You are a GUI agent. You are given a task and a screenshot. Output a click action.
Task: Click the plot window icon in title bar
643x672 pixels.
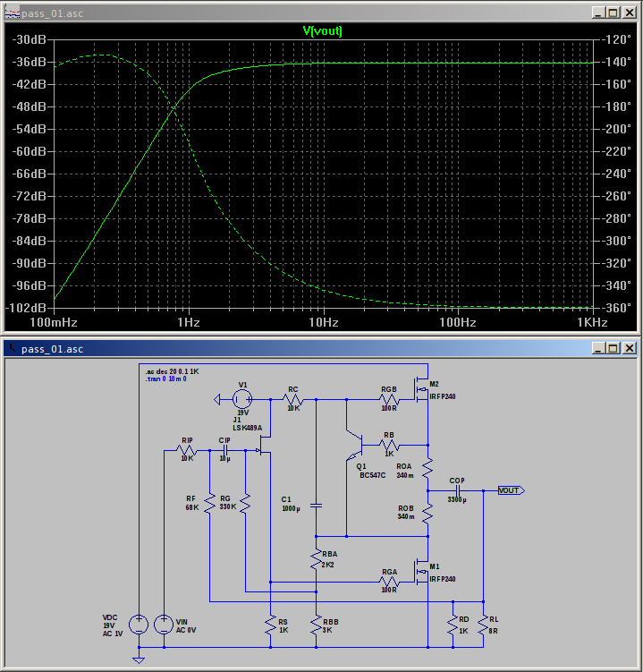[12, 13]
